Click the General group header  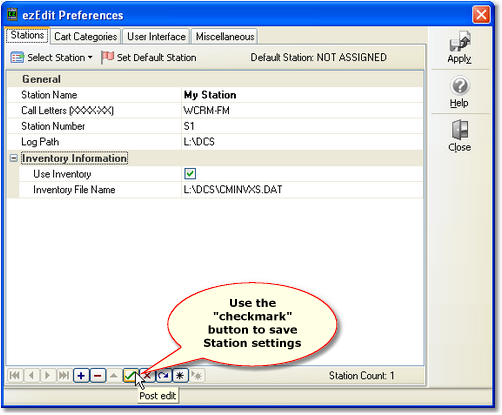click(x=41, y=79)
